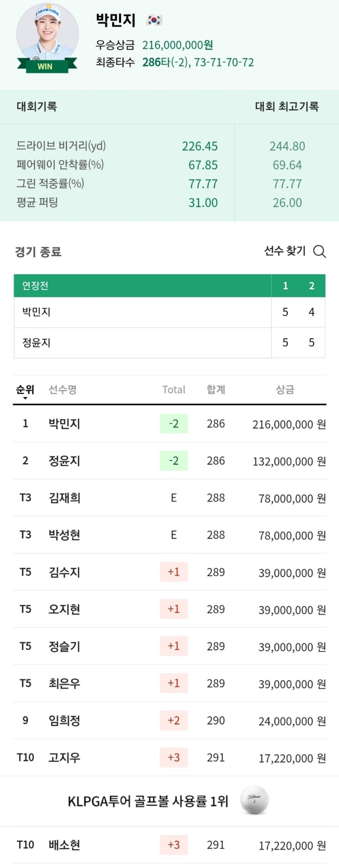This screenshot has height=868, width=339.
Task: Click the search magnifier icon
Action: pyautogui.click(x=319, y=251)
